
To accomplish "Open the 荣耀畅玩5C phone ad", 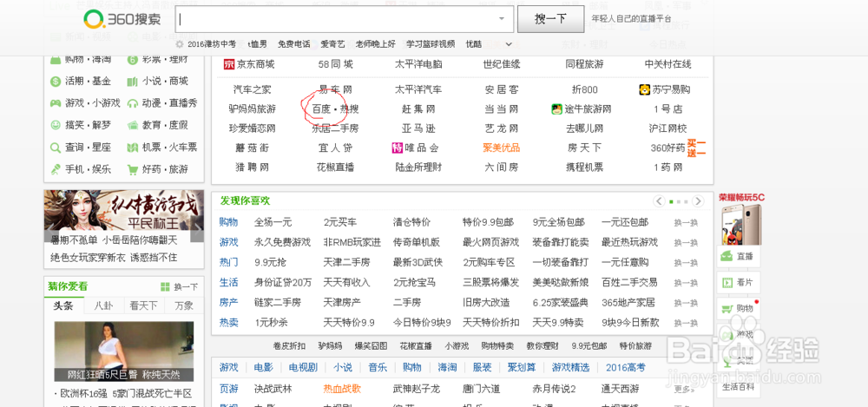I will pos(741,220).
